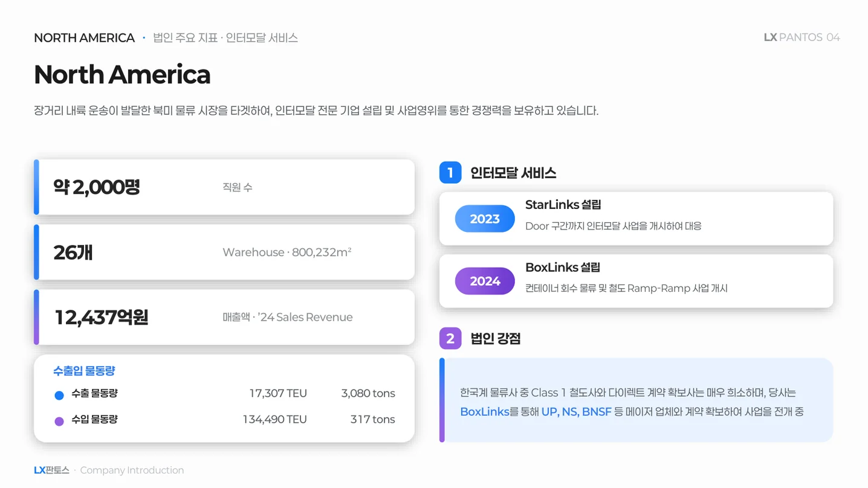The image size is (868, 488).
Task: Select the blue 2023 year pill
Action: point(485,219)
